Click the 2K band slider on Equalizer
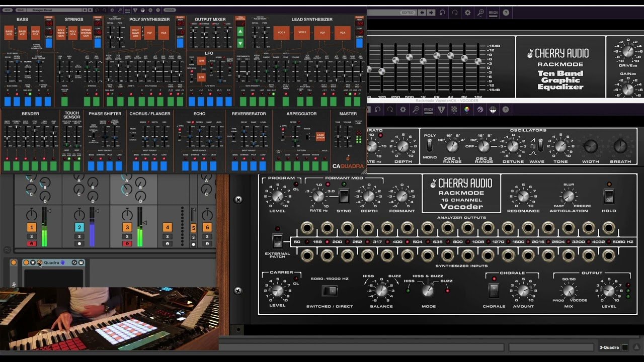The image size is (644, 362). tap(437, 56)
